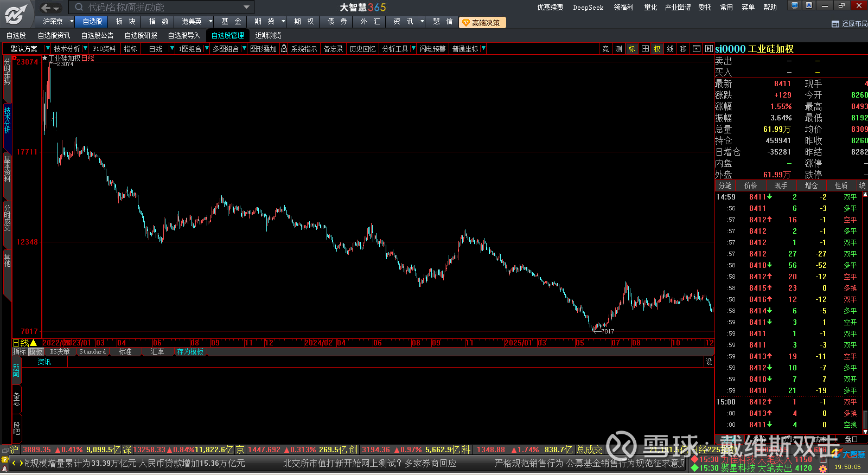Screen dimensions: 868x475
Task: Select the BS决策 template
Action: (x=60, y=352)
